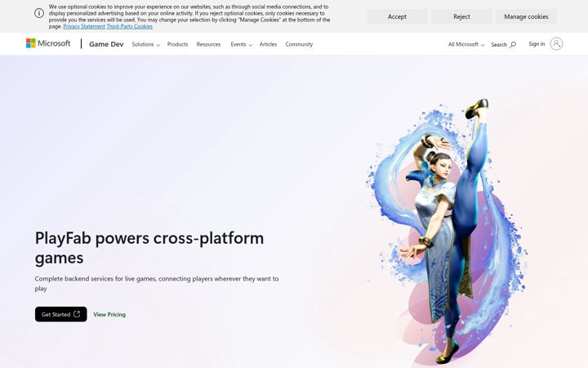The height and width of the screenshot is (368, 588).
Task: Click the search magnifier icon
Action: (513, 45)
